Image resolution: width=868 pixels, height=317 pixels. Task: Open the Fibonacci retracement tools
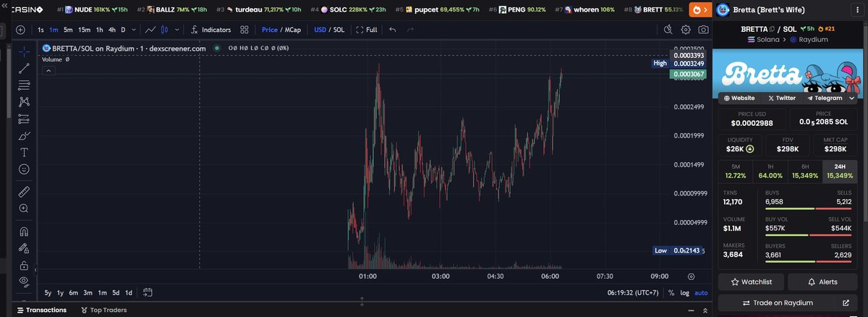click(24, 85)
